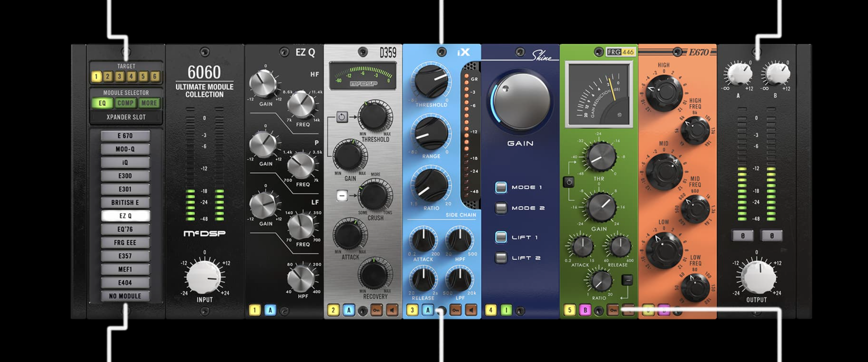Screen dimensions: 868x362
Task: Click the iX module speaker icon button
Action: coord(471,310)
